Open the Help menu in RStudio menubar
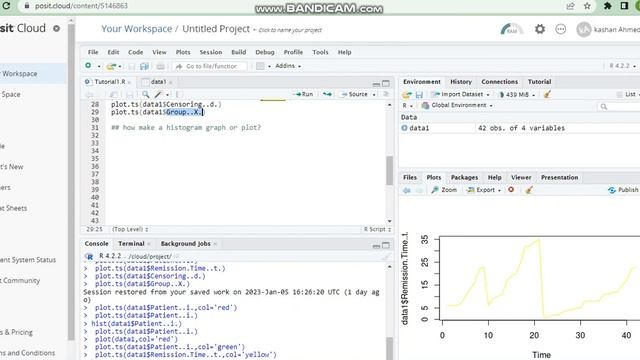Viewport: 640px width, 360px height. (344, 52)
